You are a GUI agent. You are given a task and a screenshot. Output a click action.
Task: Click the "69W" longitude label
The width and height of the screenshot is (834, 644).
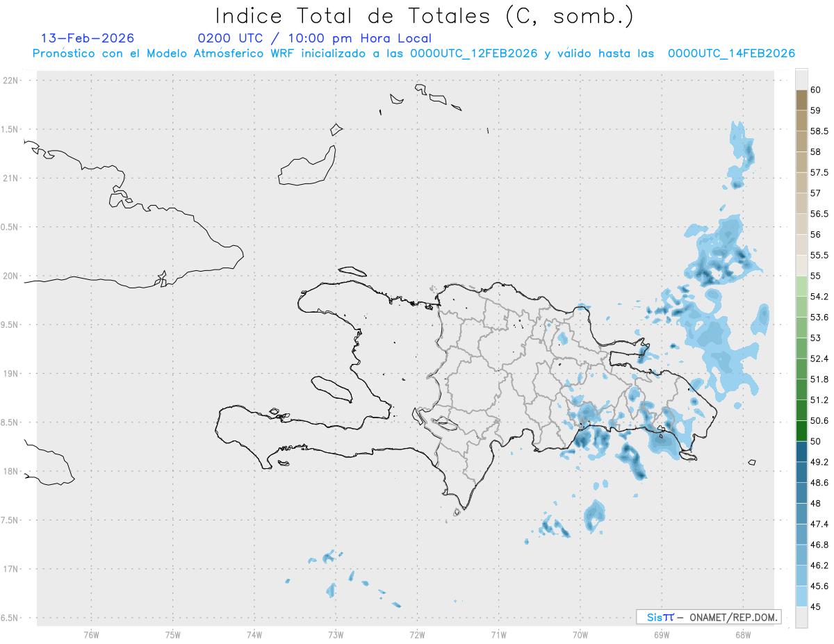(x=662, y=634)
